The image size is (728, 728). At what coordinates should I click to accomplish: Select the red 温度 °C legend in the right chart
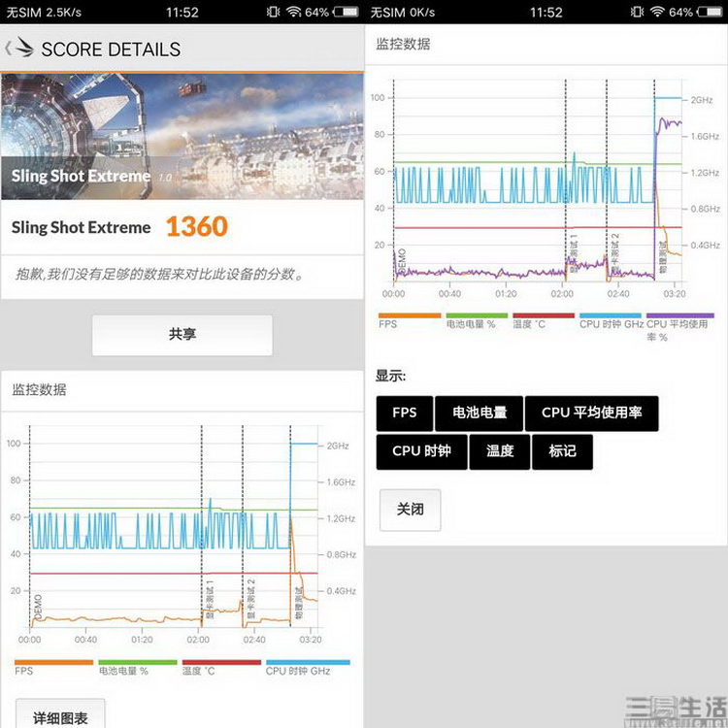pyautogui.click(x=544, y=321)
